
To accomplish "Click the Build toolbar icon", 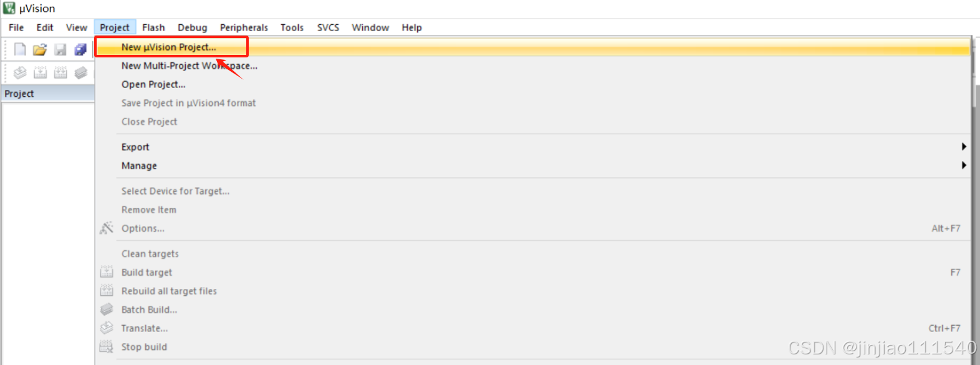I will pyautogui.click(x=40, y=72).
